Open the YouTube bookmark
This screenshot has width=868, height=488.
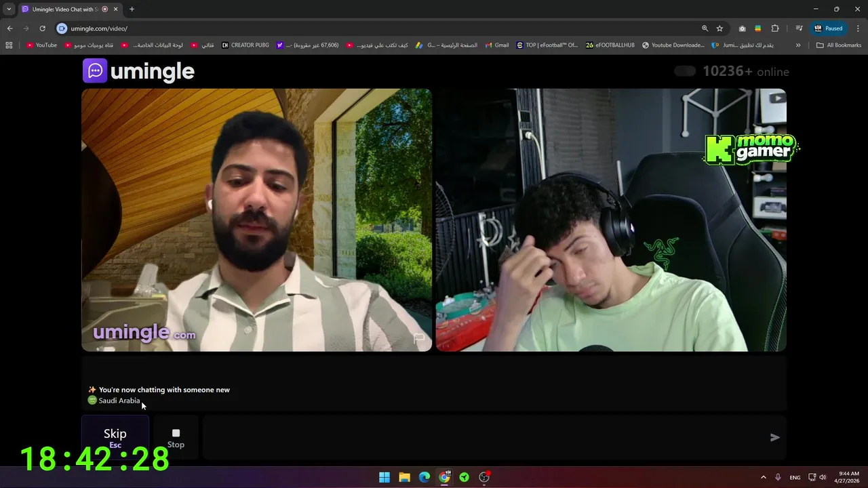41,45
